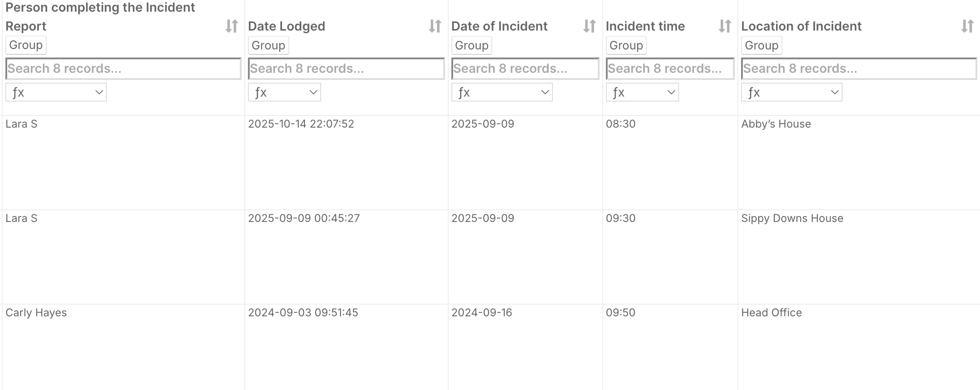Group by Location of Incident
The height and width of the screenshot is (390, 980).
pos(761,45)
